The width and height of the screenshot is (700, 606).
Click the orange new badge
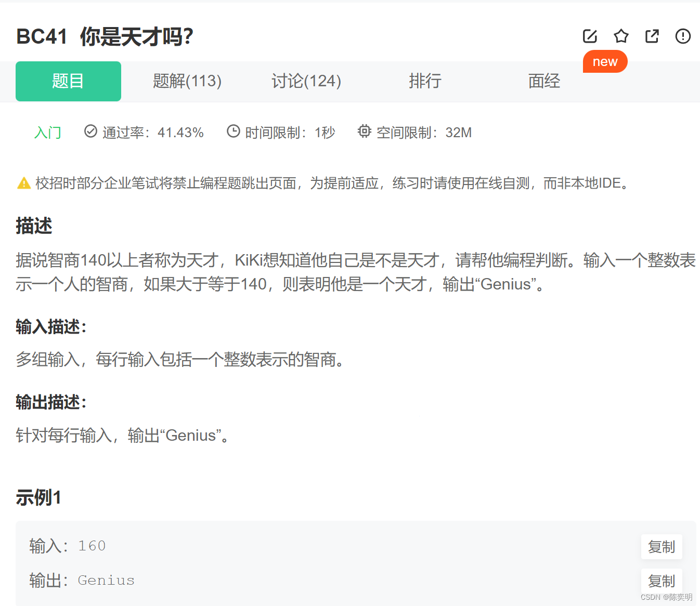pyautogui.click(x=605, y=61)
